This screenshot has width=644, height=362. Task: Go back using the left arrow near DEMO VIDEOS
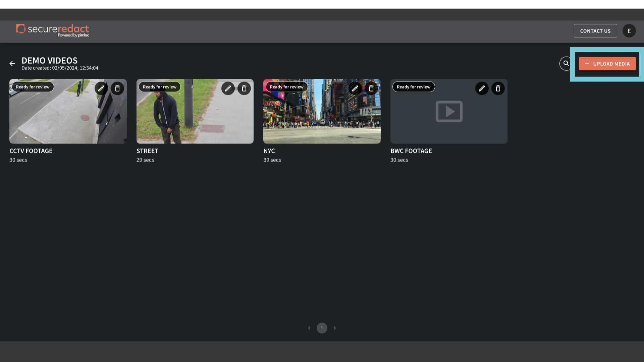coord(12,63)
